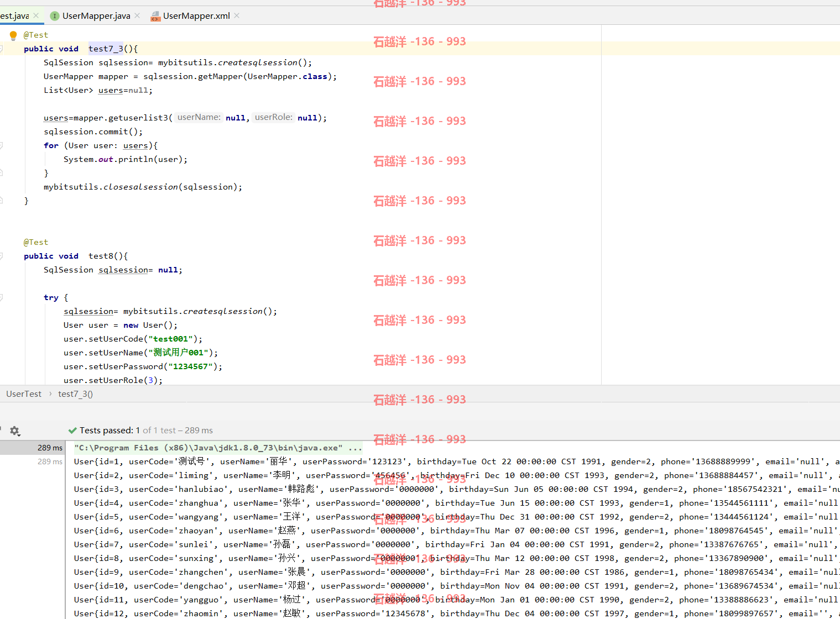840x619 pixels.
Task: Collapse the test7_3 method fold marker
Action: 2,49
